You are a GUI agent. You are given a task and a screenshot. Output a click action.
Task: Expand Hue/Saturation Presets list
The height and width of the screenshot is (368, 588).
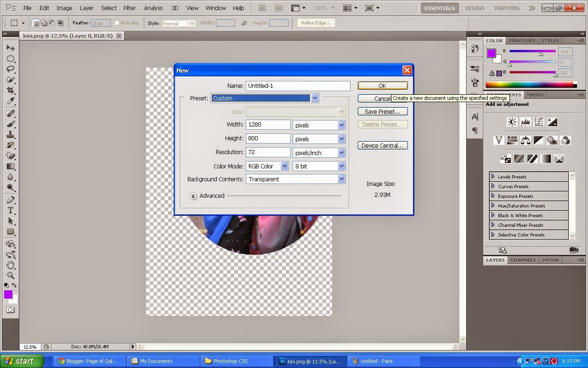(x=493, y=206)
